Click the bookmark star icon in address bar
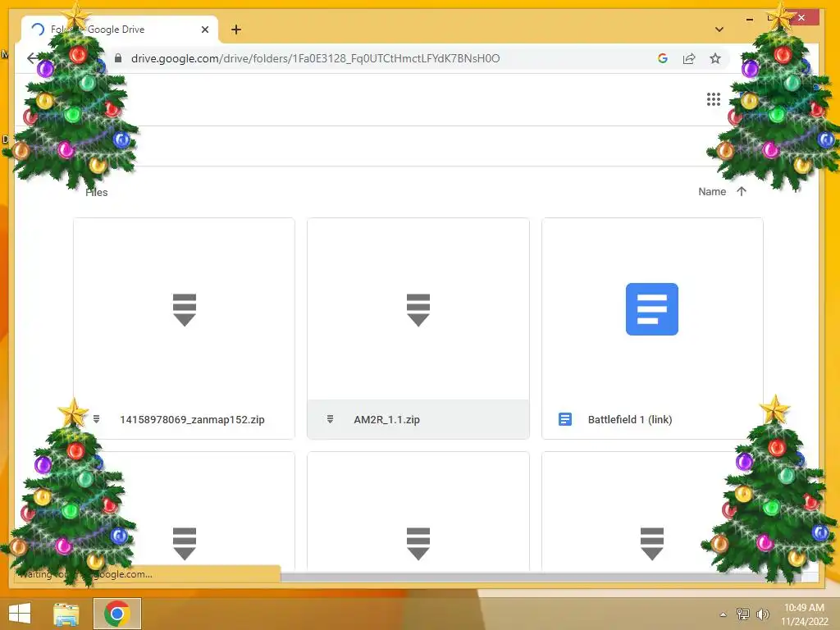 (x=715, y=58)
